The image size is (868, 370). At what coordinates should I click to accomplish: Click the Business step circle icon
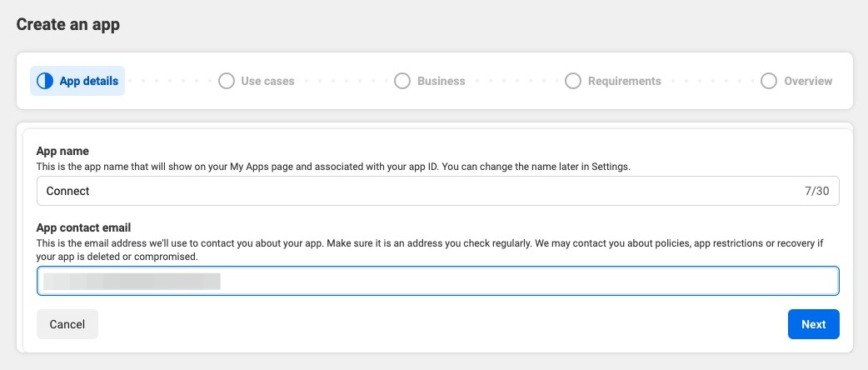click(402, 81)
